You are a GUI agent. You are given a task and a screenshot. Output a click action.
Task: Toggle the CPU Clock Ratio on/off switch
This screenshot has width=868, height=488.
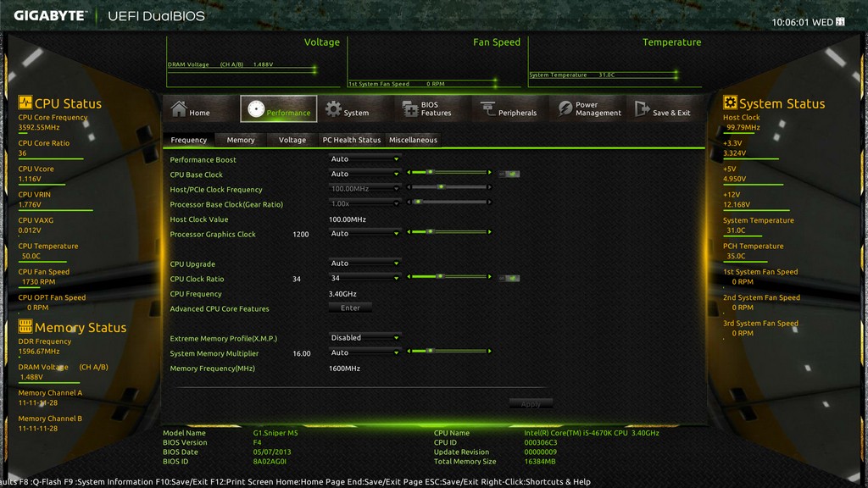509,278
